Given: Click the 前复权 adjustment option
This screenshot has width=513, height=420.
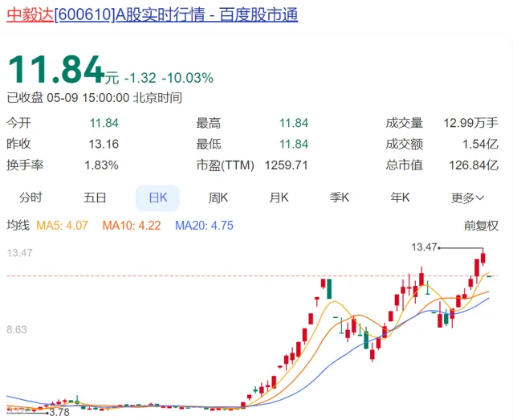Looking at the screenshot, I should (481, 226).
